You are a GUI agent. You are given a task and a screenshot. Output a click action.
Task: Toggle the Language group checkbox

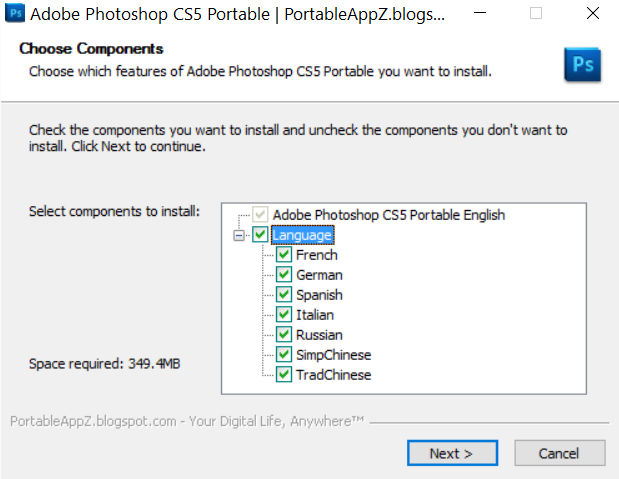pos(260,235)
